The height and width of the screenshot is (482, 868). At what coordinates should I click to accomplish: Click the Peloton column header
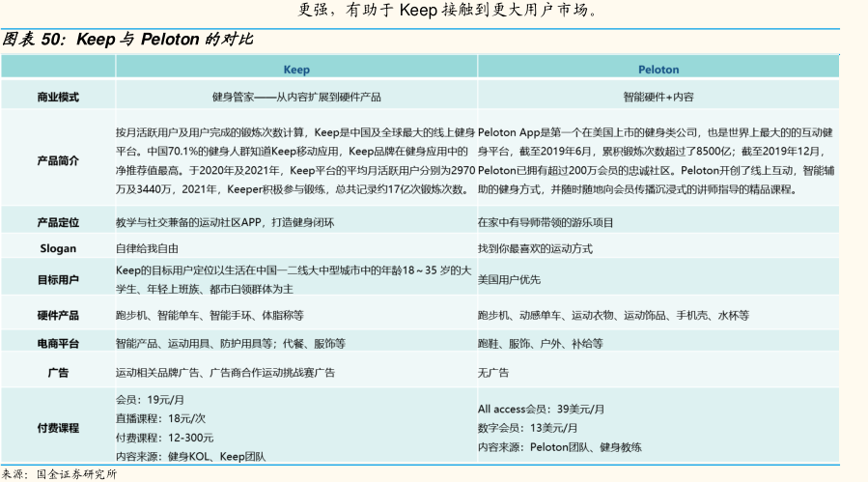click(x=658, y=70)
